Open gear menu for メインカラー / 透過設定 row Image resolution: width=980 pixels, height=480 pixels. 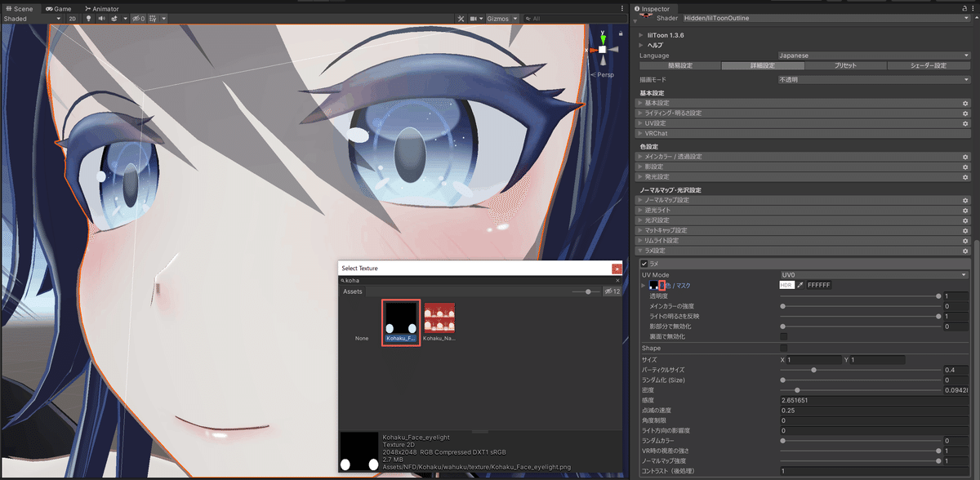[x=965, y=156]
